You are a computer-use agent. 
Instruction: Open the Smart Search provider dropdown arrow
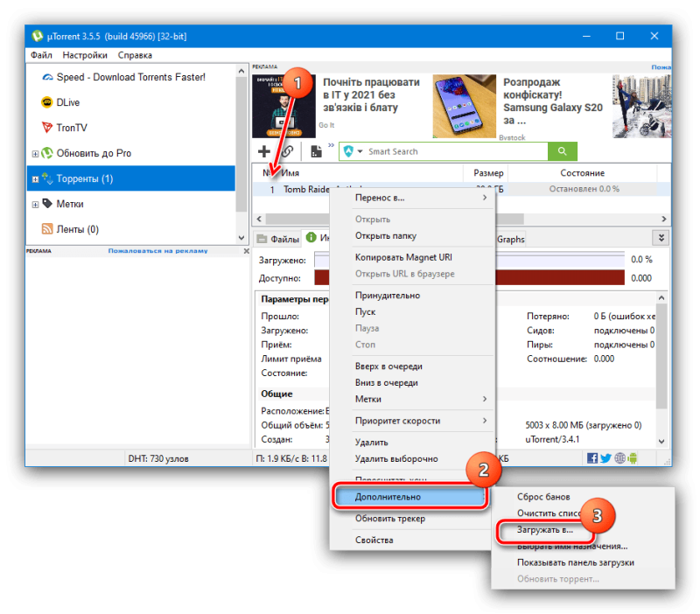[360, 151]
